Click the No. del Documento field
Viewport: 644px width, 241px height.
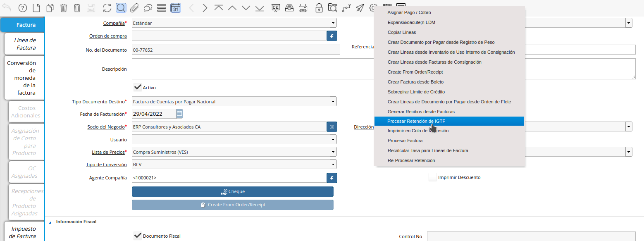[x=236, y=50]
